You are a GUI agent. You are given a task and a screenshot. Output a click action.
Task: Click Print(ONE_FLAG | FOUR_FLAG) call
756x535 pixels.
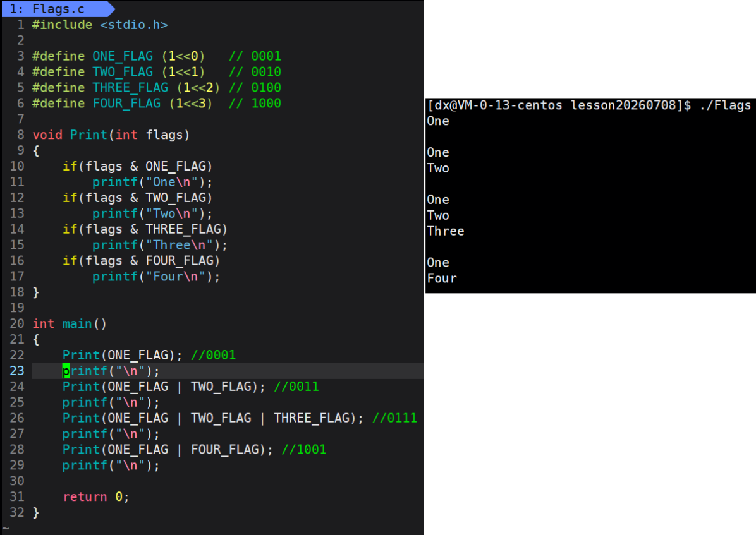pyautogui.click(x=168, y=450)
